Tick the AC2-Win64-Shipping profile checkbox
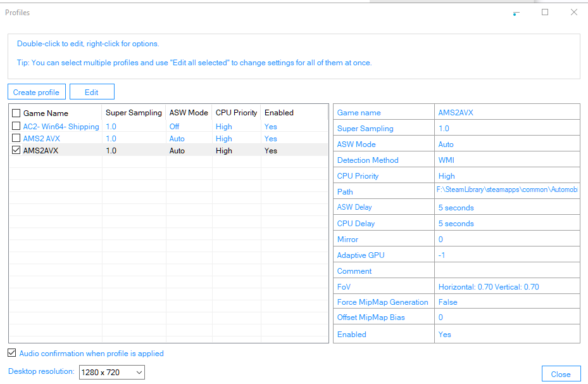 (x=16, y=125)
